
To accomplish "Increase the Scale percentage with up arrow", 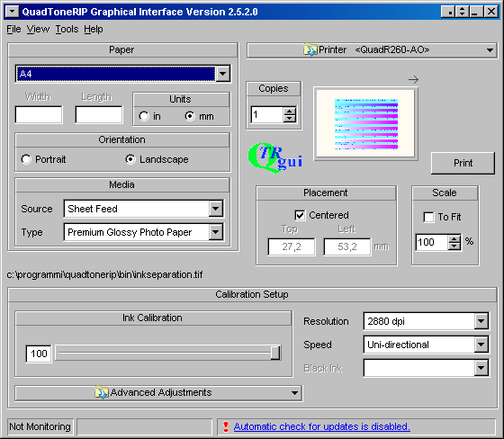I will (x=454, y=238).
